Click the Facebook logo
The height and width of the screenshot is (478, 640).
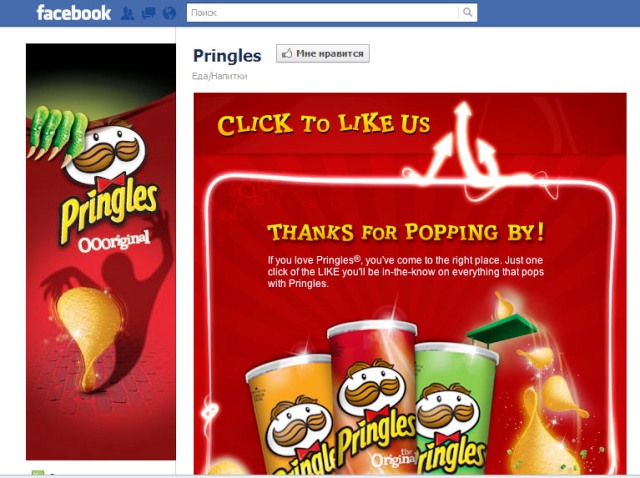[x=74, y=13]
